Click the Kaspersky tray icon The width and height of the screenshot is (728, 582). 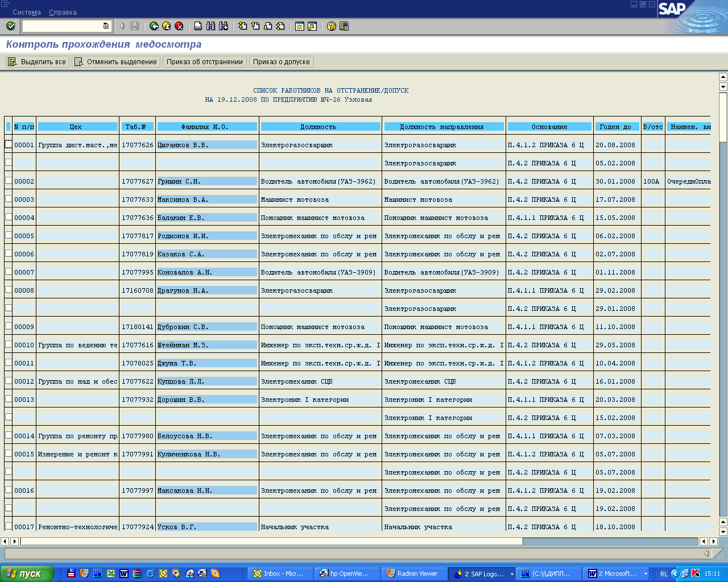(695, 573)
